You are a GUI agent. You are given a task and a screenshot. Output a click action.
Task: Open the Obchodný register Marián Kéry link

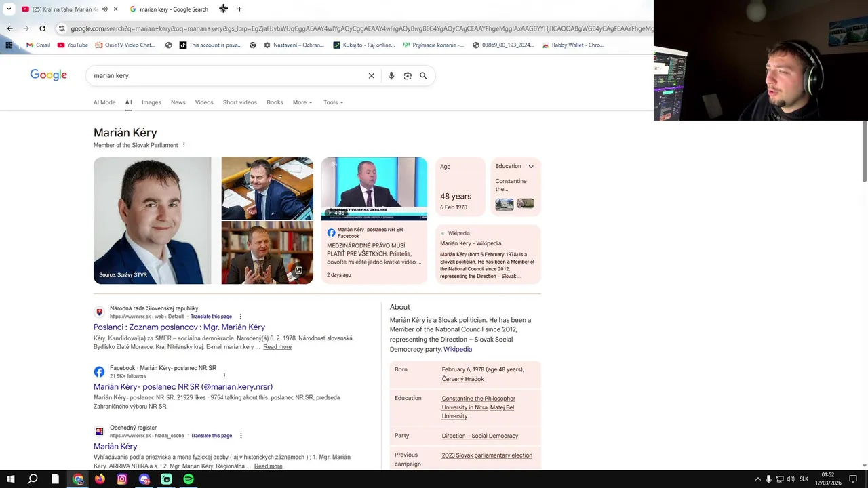[115, 447]
